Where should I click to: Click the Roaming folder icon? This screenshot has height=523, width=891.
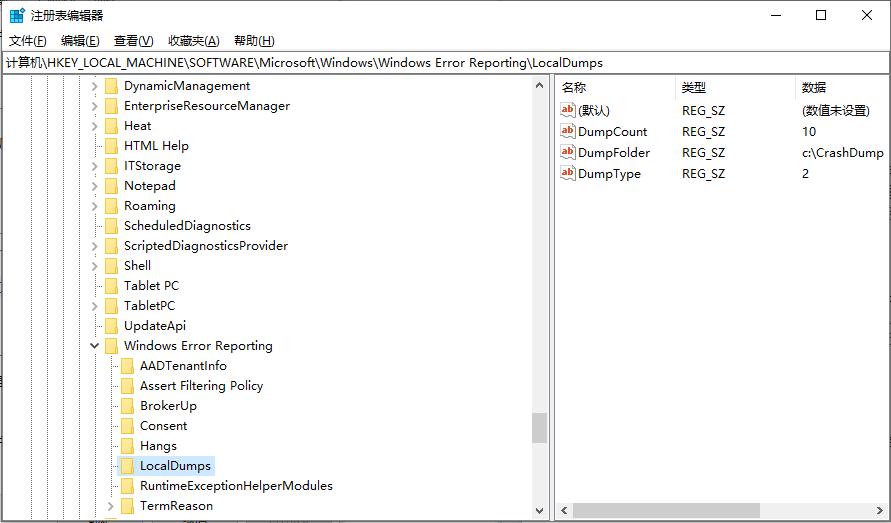coord(111,206)
